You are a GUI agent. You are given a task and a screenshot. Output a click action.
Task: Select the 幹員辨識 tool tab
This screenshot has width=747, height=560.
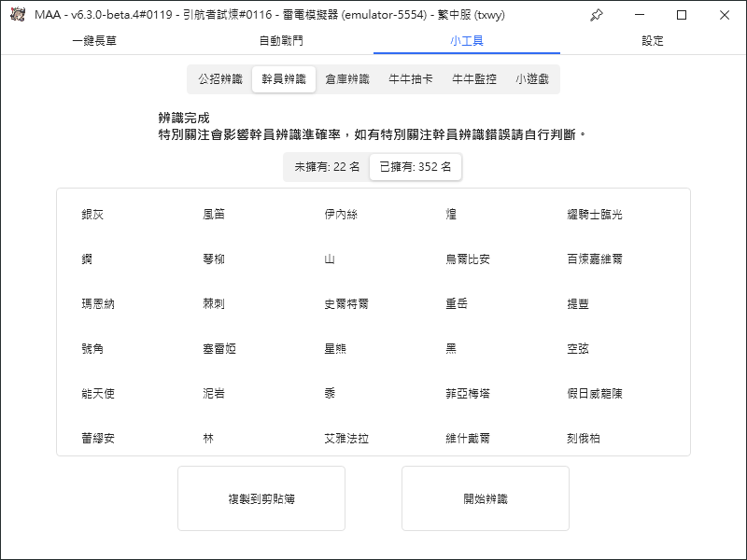(284, 79)
